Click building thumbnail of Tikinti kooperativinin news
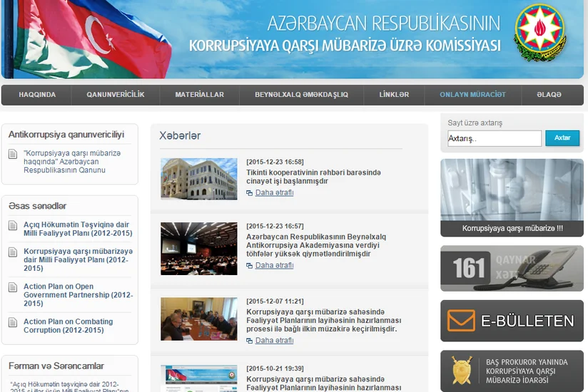588x392 pixels. [x=199, y=179]
